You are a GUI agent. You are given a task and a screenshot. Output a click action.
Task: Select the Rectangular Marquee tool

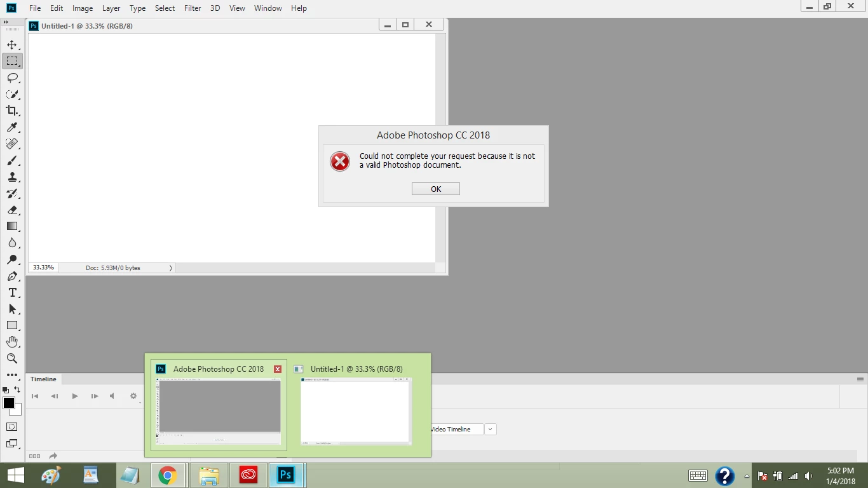pos(12,62)
